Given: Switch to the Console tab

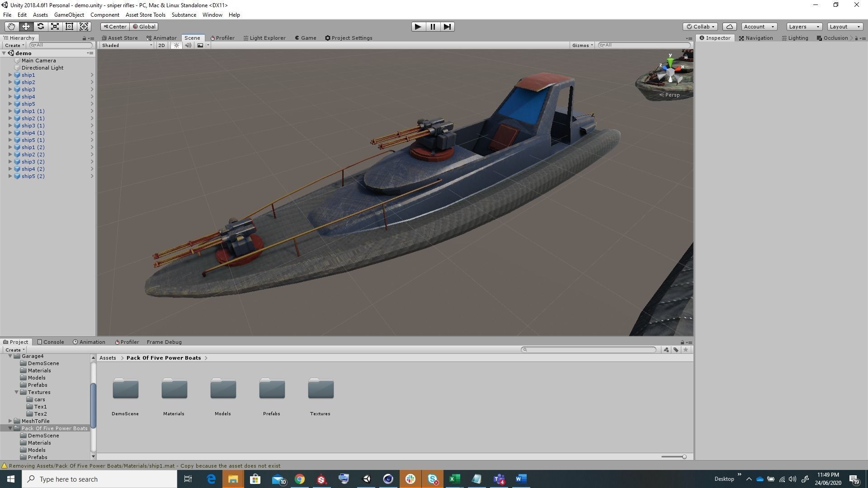Looking at the screenshot, I should click(x=51, y=342).
